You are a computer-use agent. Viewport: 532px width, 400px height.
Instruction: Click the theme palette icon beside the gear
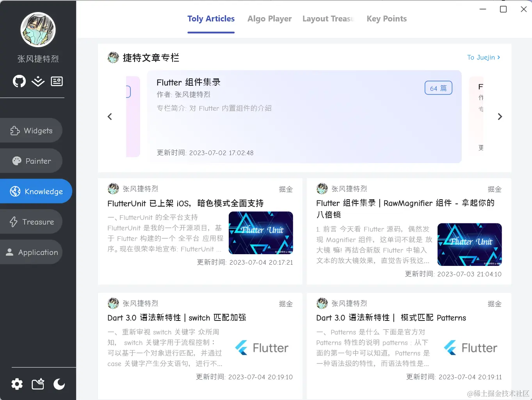click(x=38, y=384)
